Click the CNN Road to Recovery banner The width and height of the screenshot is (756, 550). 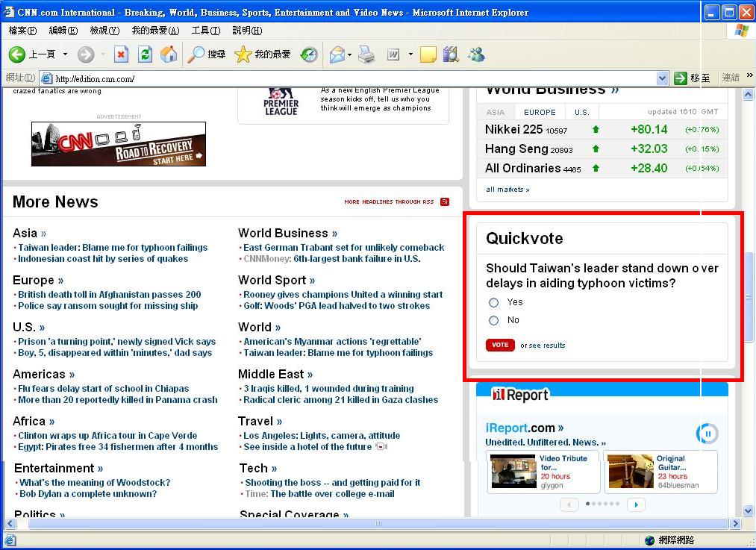coord(119,144)
